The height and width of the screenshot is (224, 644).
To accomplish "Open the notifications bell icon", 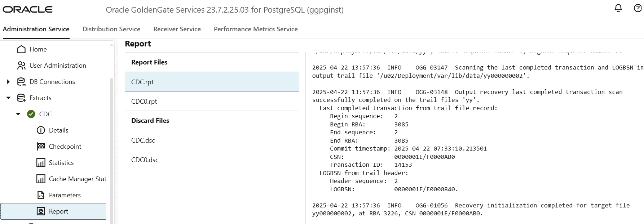I will point(618,8).
